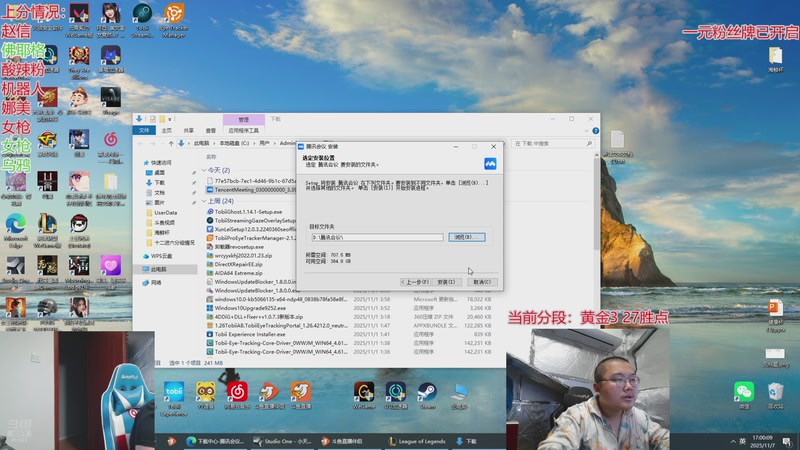Viewport: 800px width, 450px height.
Task: Open the 文件 (File) ribbon tab in Explorer
Action: [x=144, y=131]
